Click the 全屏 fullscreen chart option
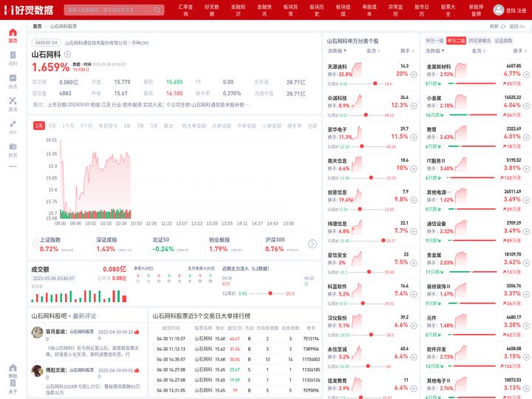This screenshot has width=532, height=399. [x=312, y=126]
